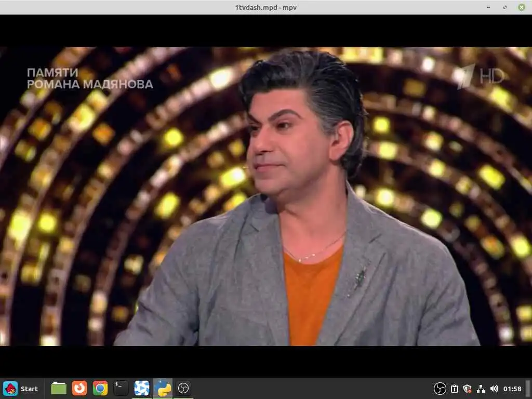Close the mpv window

pos(522,7)
